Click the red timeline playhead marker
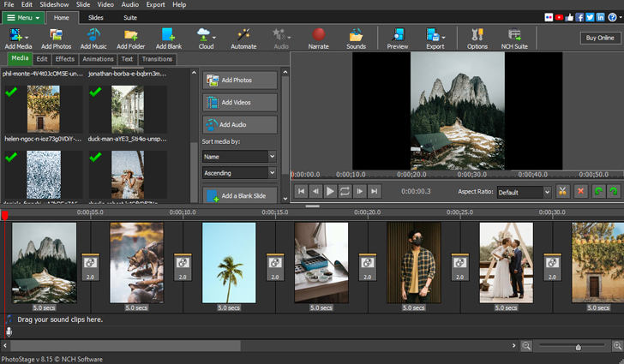Image resolution: width=624 pixels, height=364 pixels. 5,215
